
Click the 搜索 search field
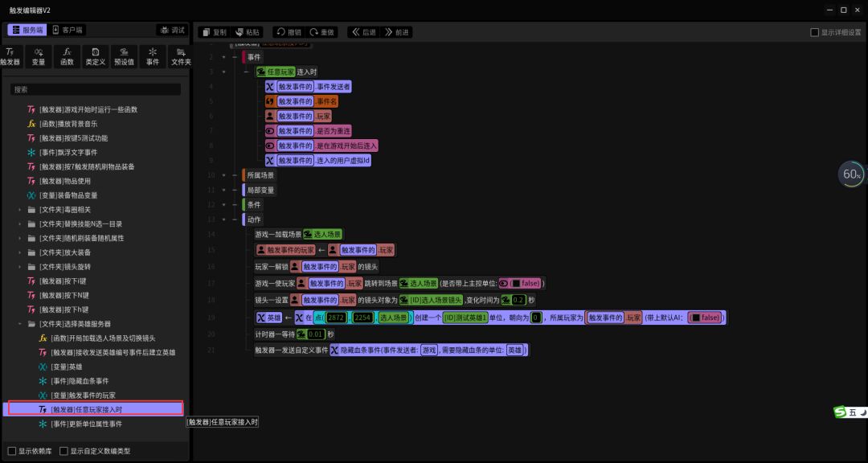[95, 89]
